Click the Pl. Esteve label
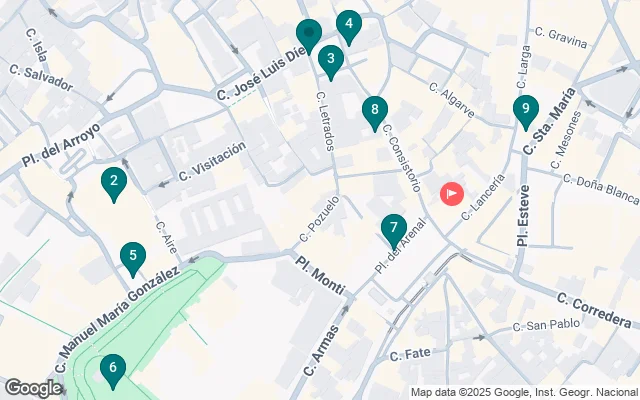Screen dimensions: 640x400 coord(523,215)
